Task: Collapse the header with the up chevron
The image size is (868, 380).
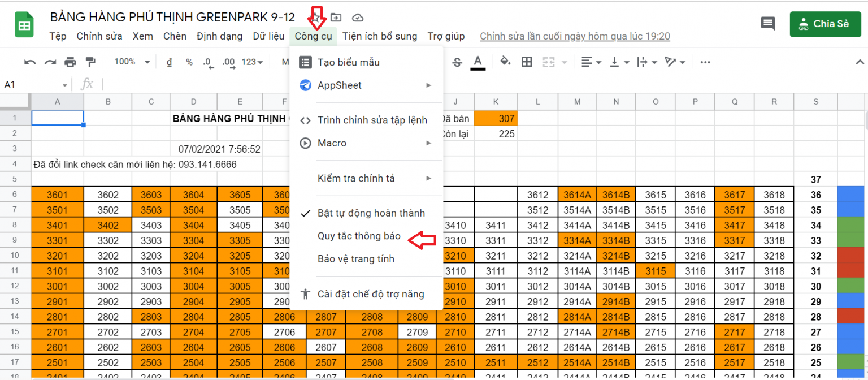Action: [860, 62]
